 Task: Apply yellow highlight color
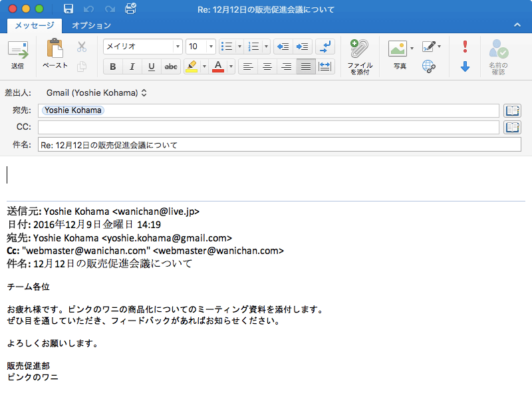192,66
